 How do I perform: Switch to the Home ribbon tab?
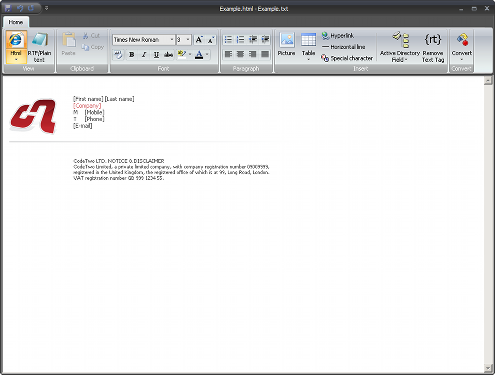click(x=16, y=22)
